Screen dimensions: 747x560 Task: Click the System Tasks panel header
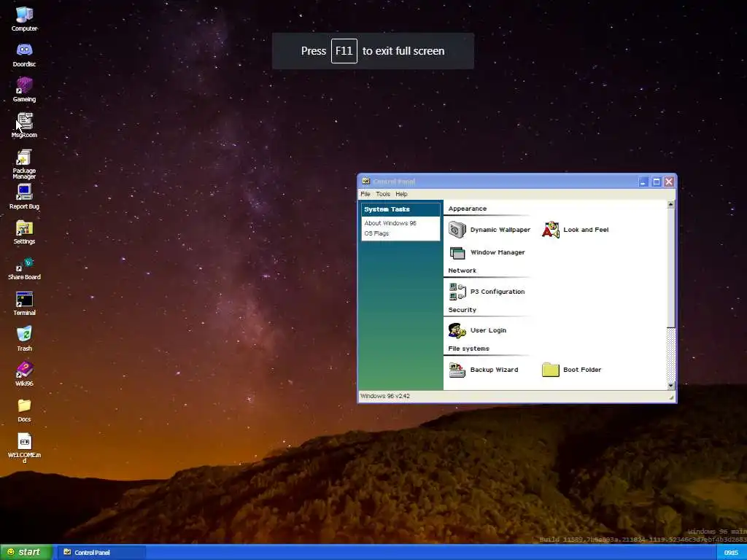(x=400, y=209)
